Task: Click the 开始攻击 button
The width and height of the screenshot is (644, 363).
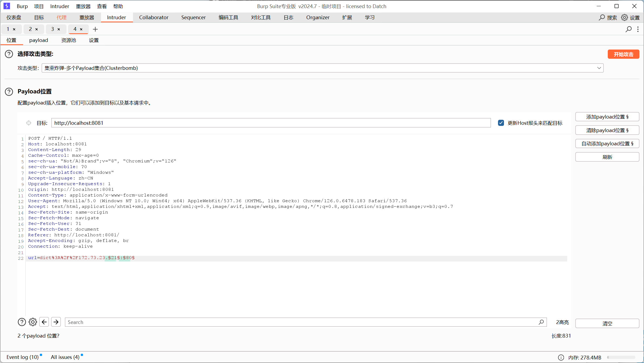Action: coord(623,54)
